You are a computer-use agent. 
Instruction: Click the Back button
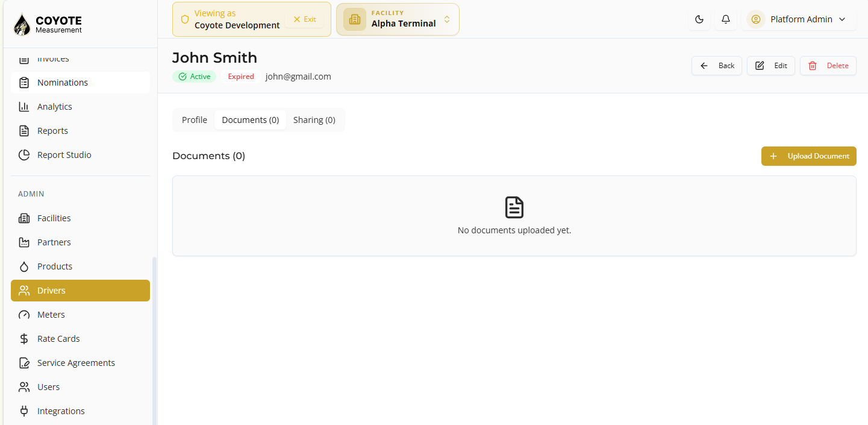(x=717, y=66)
